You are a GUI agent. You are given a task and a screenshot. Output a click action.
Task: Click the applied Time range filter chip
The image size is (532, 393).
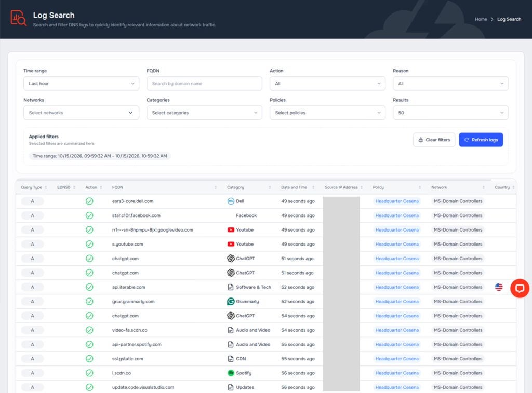click(x=100, y=156)
